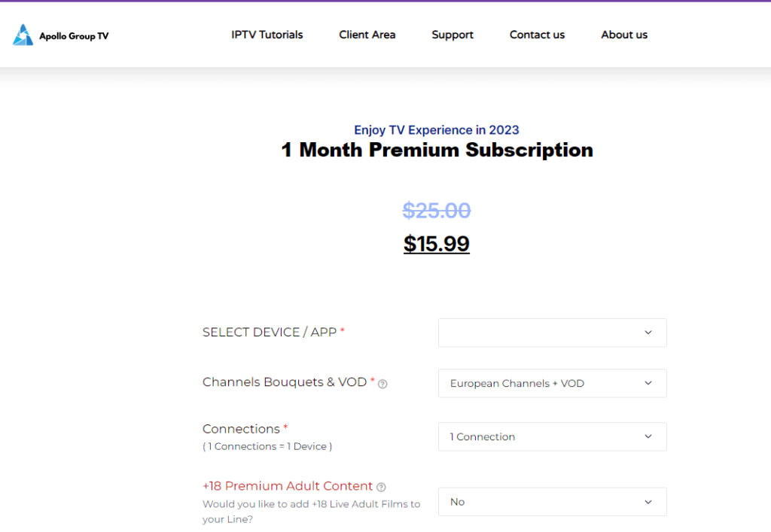The width and height of the screenshot is (771, 532).
Task: Click the Apollo Group TV logo icon
Action: pyautogui.click(x=23, y=35)
